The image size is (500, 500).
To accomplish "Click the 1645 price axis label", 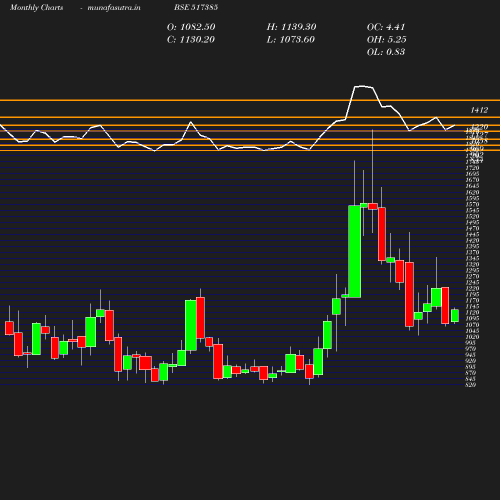I will click(472, 186).
